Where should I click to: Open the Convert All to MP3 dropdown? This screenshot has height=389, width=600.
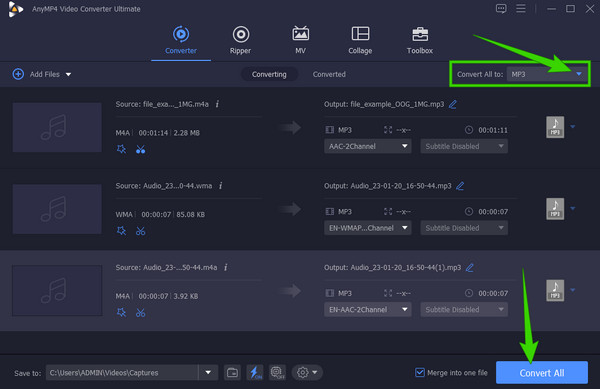coord(548,74)
